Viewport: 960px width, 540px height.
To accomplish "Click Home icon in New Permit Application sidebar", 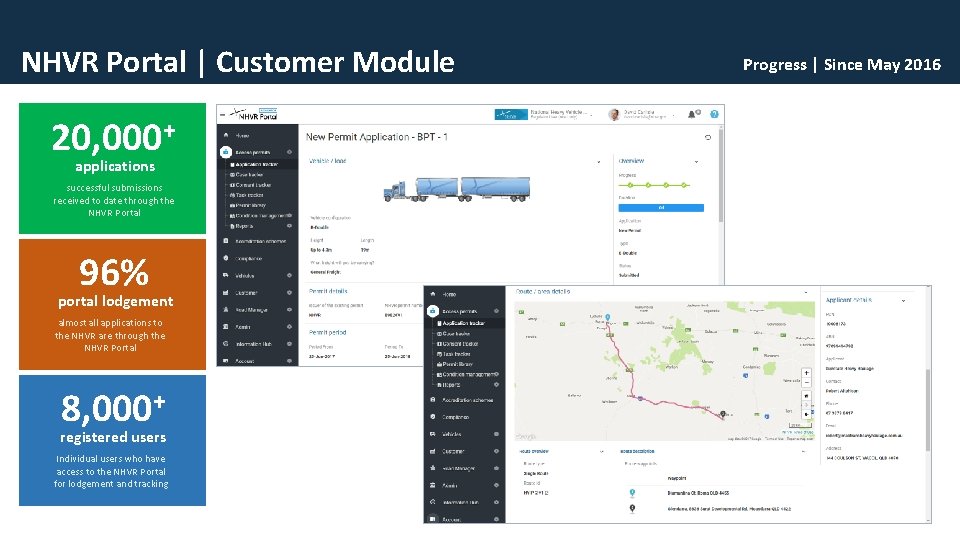I will coord(226,135).
